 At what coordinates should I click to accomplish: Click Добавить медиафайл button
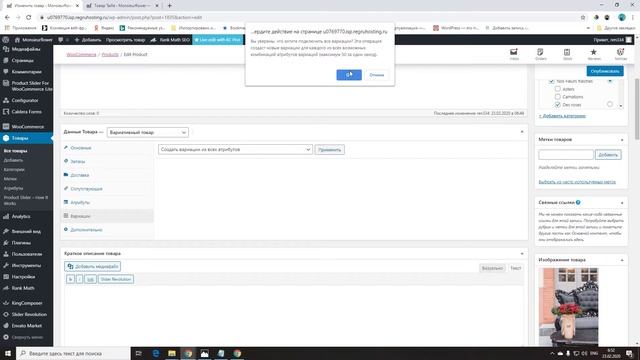click(x=93, y=267)
